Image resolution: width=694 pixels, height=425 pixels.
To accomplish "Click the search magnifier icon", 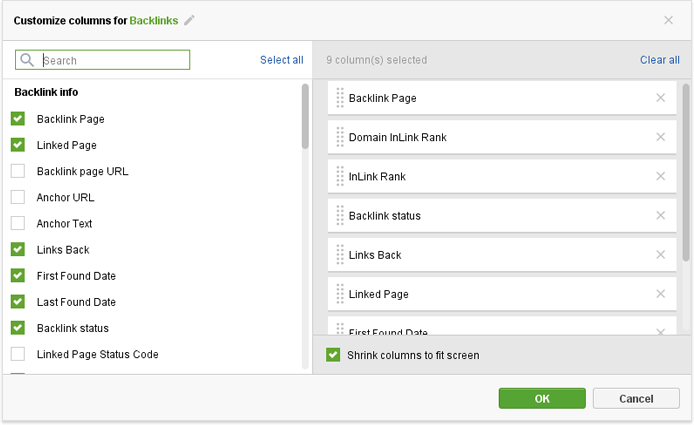I will [27, 60].
